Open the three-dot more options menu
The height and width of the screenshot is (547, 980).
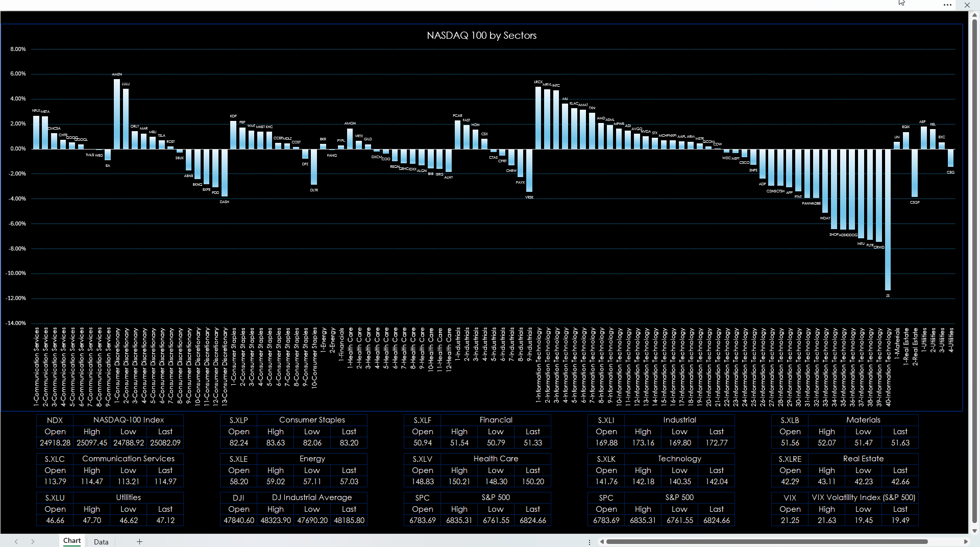[947, 5]
